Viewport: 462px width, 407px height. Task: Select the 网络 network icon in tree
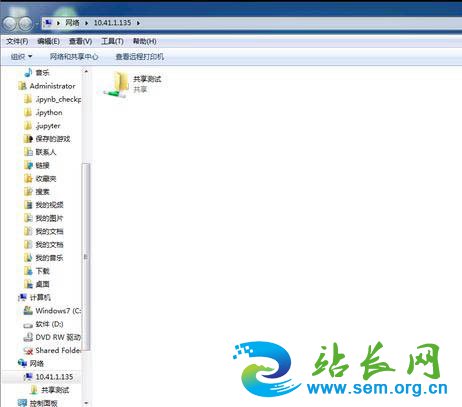pos(22,363)
